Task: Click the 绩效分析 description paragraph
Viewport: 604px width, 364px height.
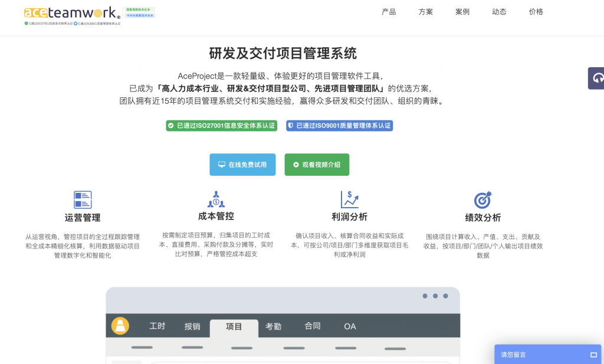Action: [x=483, y=246]
